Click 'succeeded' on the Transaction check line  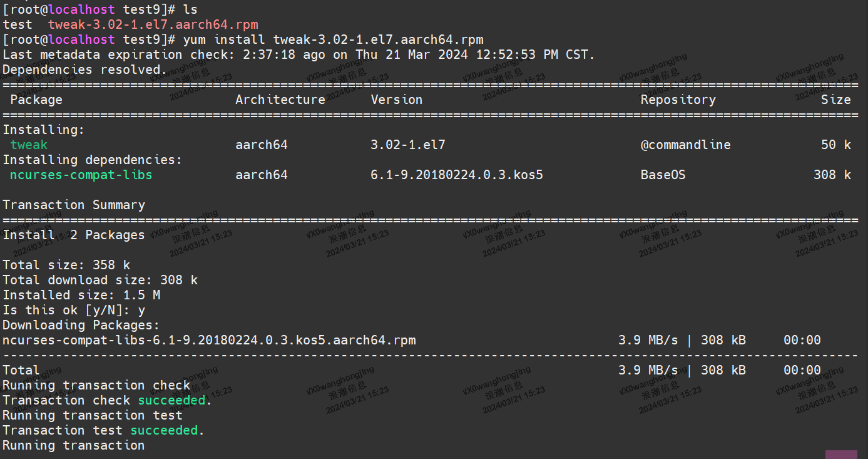(x=172, y=400)
